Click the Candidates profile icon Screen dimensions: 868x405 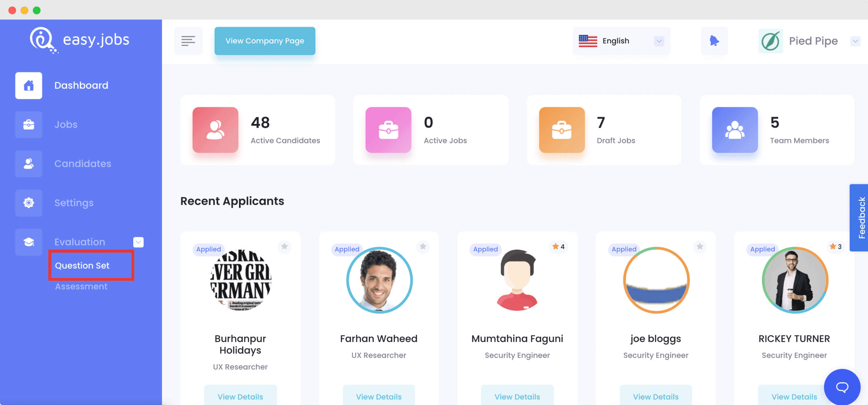(28, 163)
